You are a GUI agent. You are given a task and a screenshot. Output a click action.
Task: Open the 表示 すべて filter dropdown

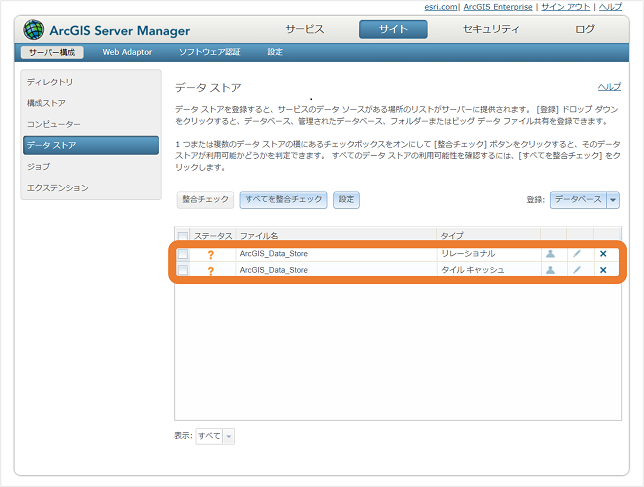(215, 436)
